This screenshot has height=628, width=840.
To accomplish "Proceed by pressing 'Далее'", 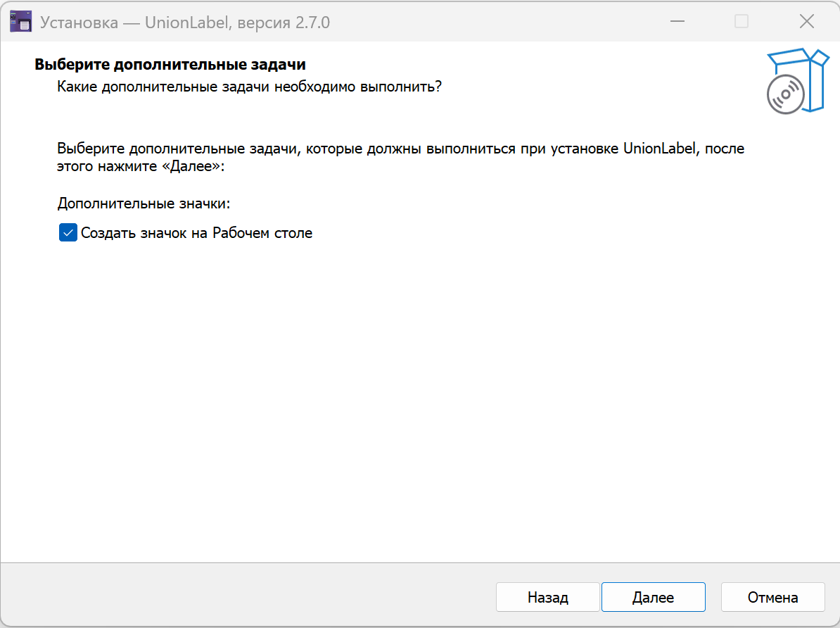I will [653, 598].
